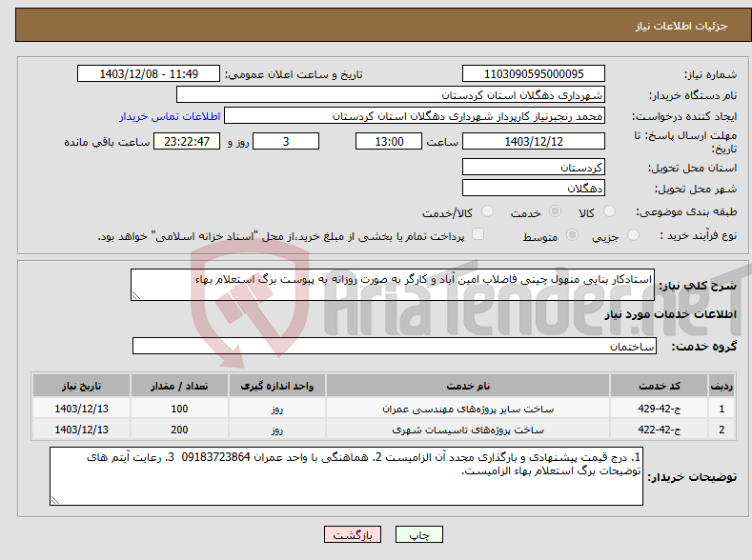Click the جزئیات اطلاعات نیاز page header

pyautogui.click(x=681, y=26)
